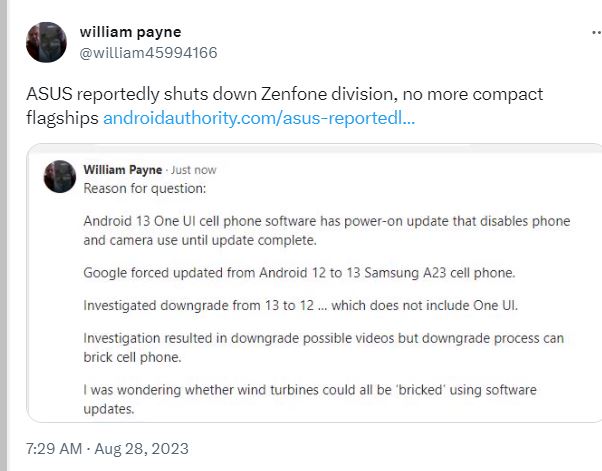
Task: Open the embedded quoted post card
Action: [x=314, y=283]
